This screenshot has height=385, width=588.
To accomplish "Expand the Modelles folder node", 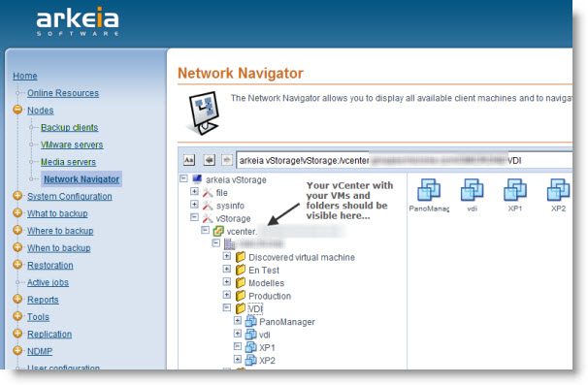I will (x=226, y=281).
